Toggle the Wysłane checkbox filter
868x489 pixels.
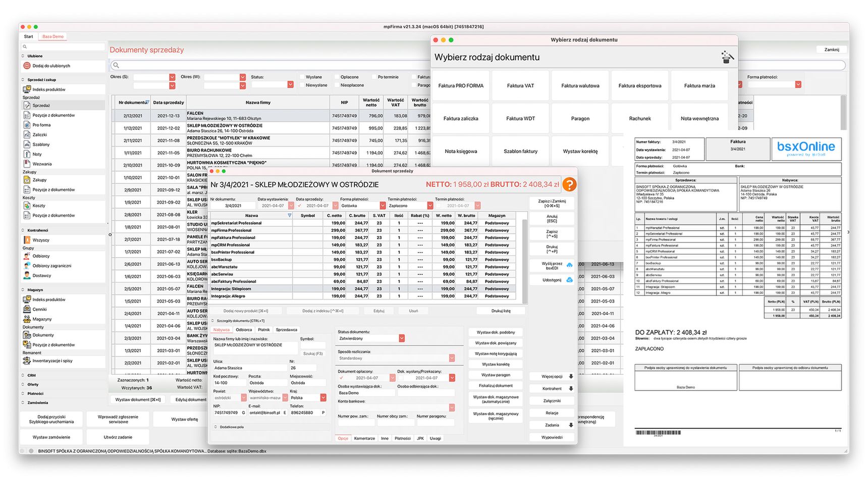(302, 77)
